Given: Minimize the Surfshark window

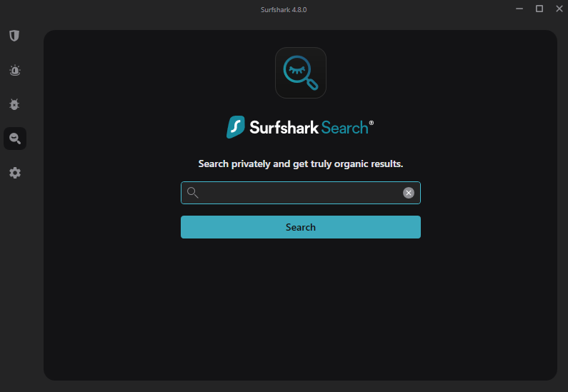Looking at the screenshot, I should (519, 9).
